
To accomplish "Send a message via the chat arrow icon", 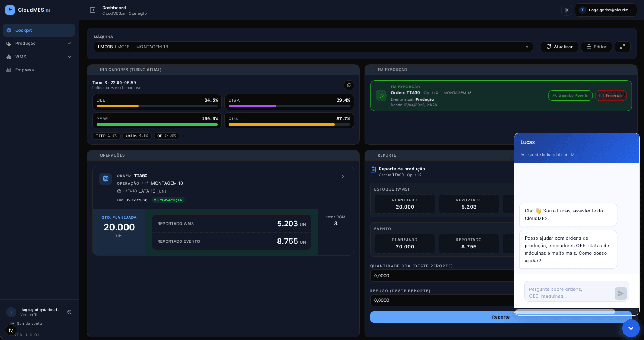I will coord(620,293).
